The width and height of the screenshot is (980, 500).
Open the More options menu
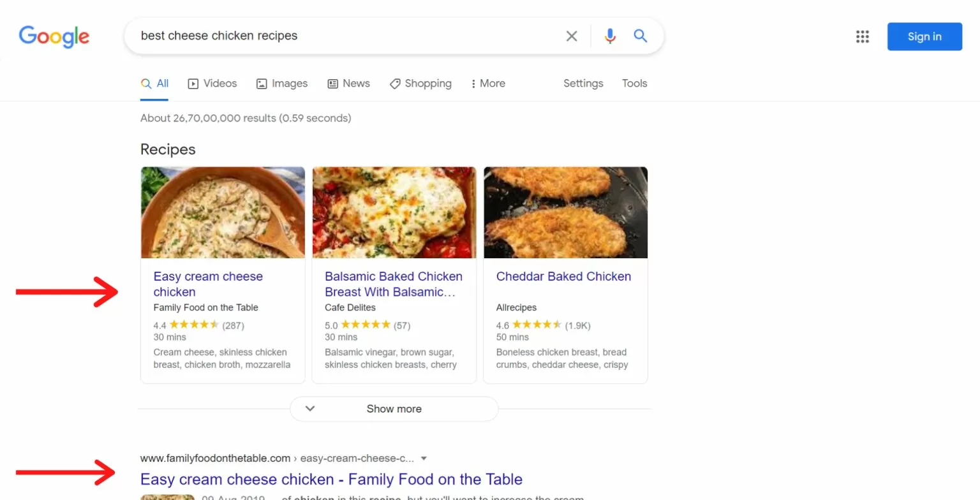click(488, 84)
